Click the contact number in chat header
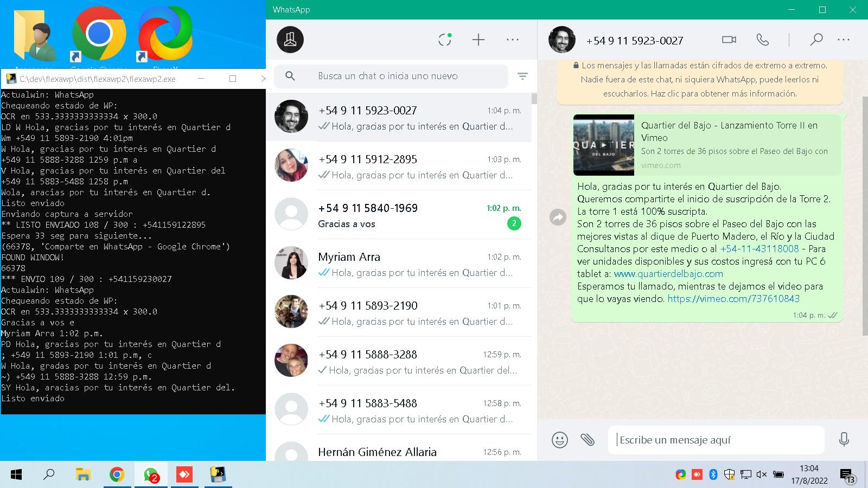The image size is (868, 488). coord(635,41)
